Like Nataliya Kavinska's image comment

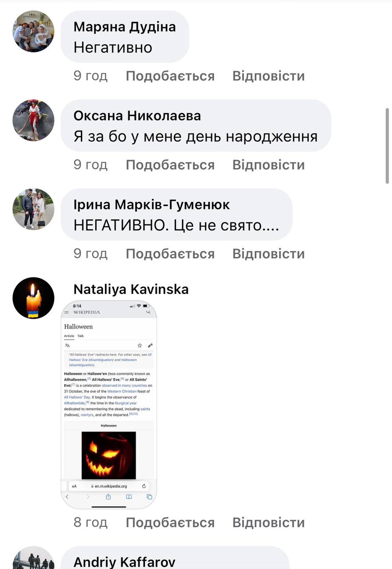click(170, 522)
